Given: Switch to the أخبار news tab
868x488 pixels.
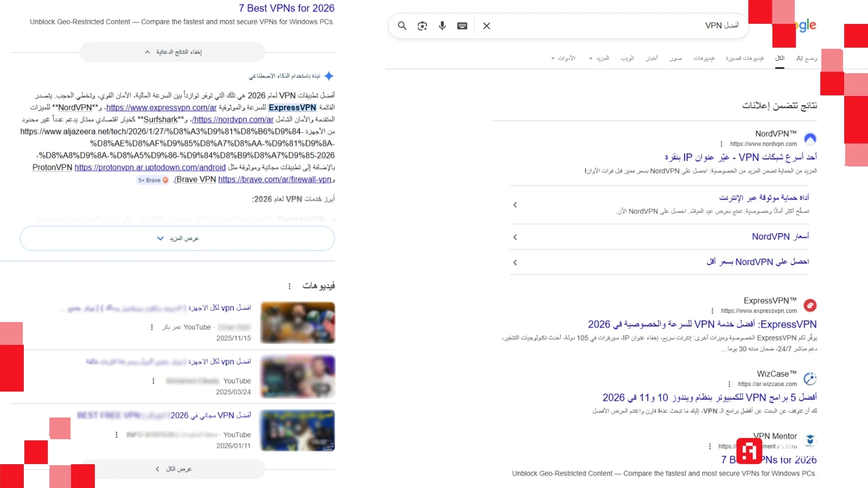Looking at the screenshot, I should (652, 59).
